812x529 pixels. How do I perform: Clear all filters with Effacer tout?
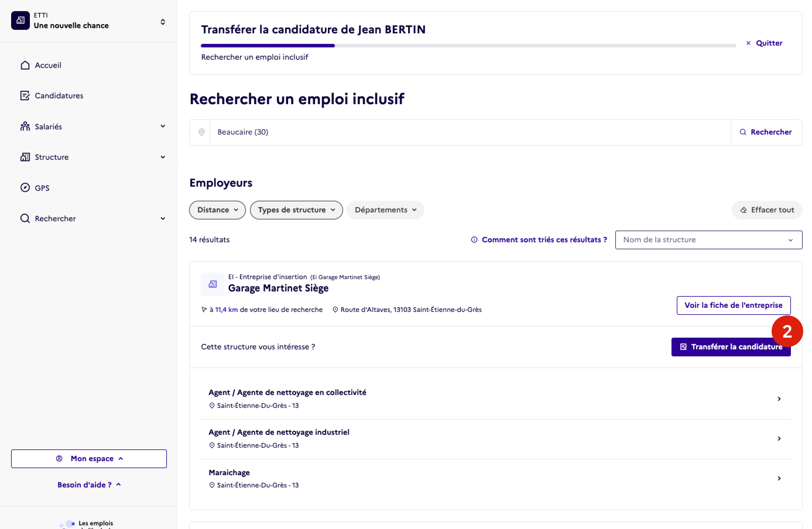[x=767, y=210]
